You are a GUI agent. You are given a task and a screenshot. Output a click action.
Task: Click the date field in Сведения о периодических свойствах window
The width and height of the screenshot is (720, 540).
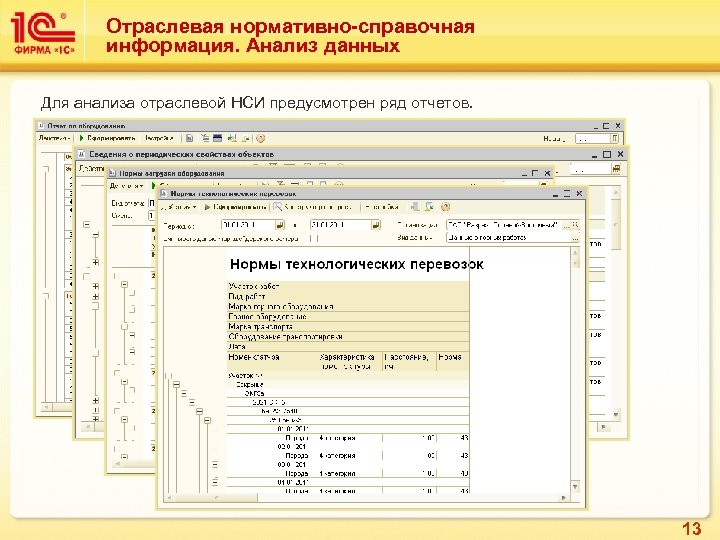[x=590, y=170]
